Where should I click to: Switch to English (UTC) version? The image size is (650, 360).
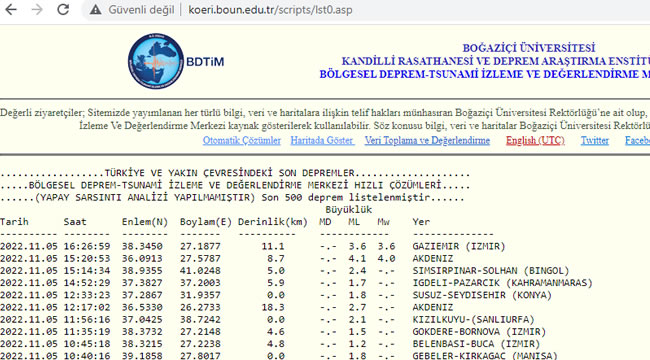point(535,141)
